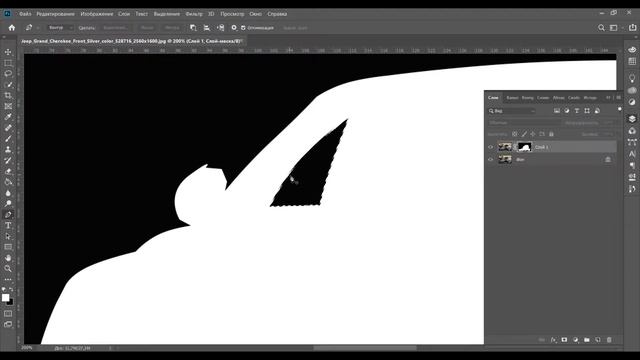Create a new layer group

(x=587, y=340)
